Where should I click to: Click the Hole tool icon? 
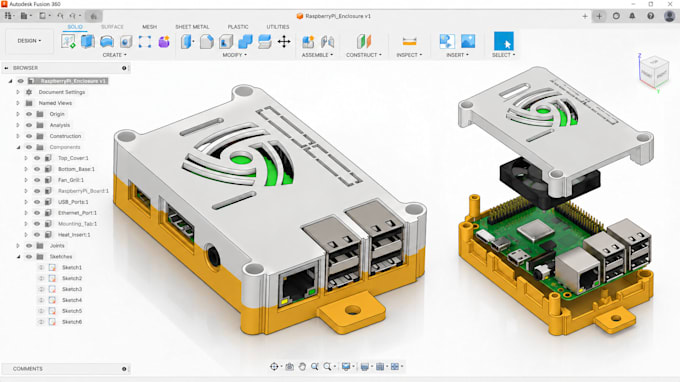[x=126, y=42]
